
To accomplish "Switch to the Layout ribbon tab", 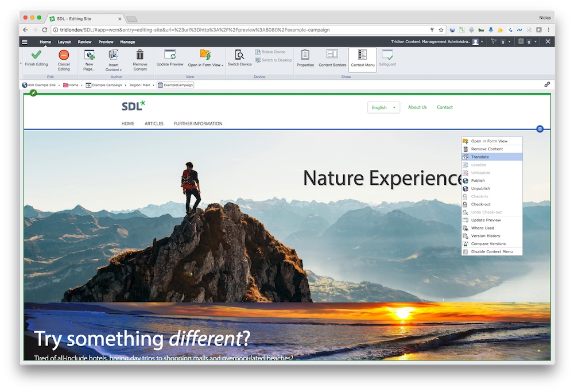I will (x=64, y=42).
